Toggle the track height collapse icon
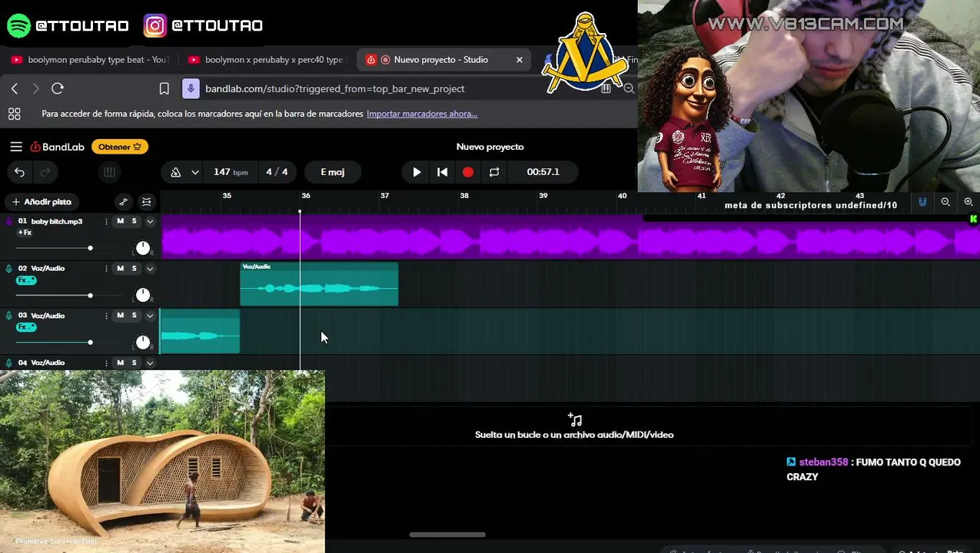Screen dimensions: 980x553 pyautogui.click(x=147, y=202)
